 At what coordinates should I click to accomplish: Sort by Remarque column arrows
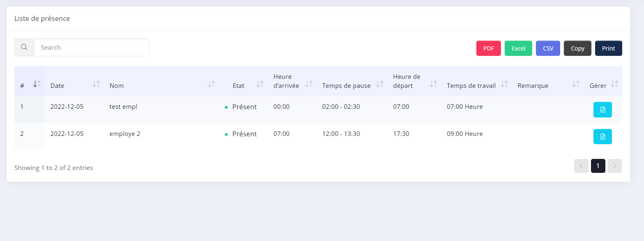[x=576, y=84]
